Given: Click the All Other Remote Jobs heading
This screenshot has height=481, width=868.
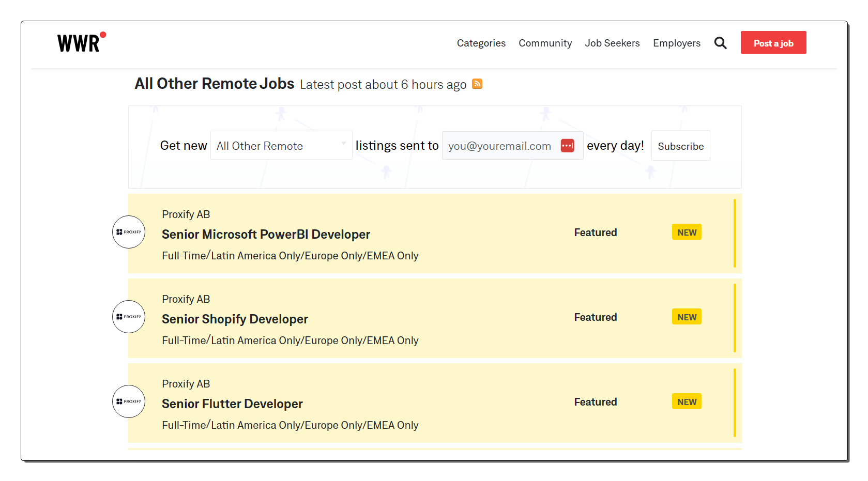Looking at the screenshot, I should pyautogui.click(x=214, y=84).
